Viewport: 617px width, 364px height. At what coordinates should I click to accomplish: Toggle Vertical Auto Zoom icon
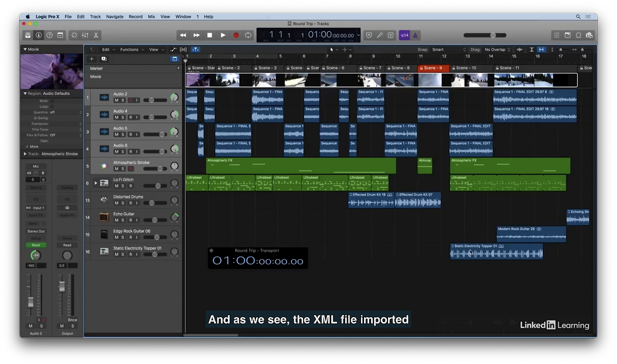point(532,50)
